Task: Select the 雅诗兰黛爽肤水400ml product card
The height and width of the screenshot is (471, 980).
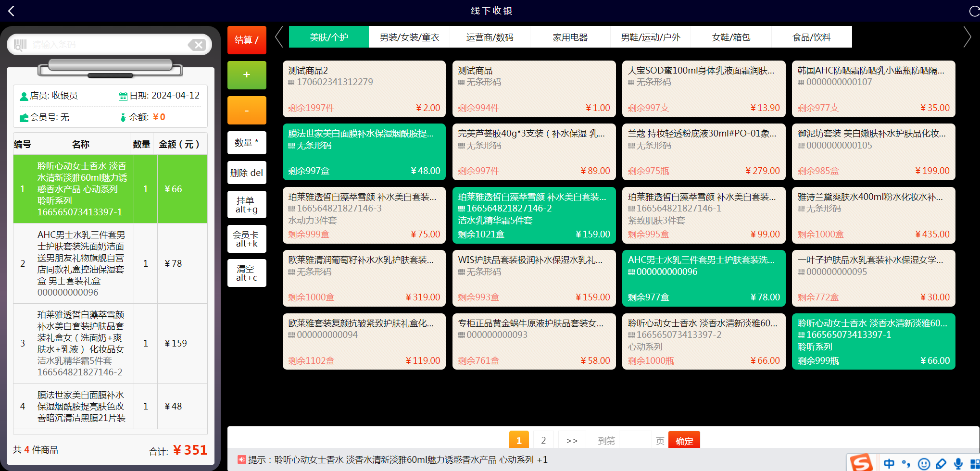Action: pyautogui.click(x=873, y=215)
